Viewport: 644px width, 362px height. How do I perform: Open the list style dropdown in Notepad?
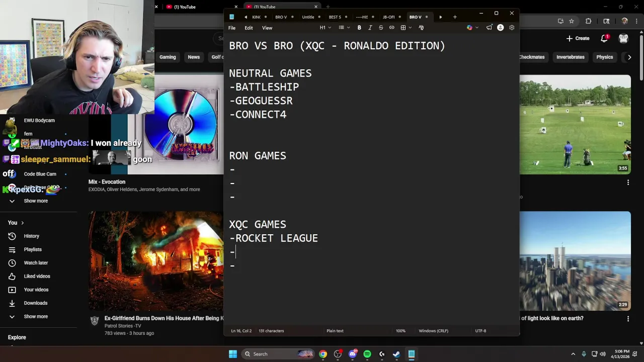[344, 28]
